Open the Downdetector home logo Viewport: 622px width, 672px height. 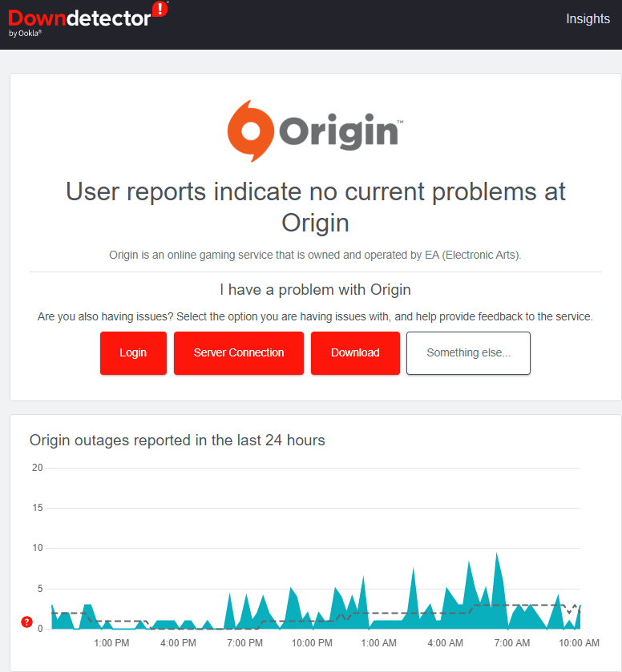[x=88, y=18]
